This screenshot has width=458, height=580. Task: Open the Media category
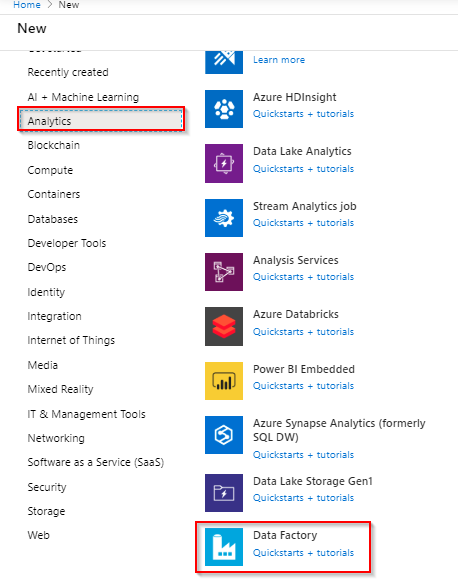43,365
